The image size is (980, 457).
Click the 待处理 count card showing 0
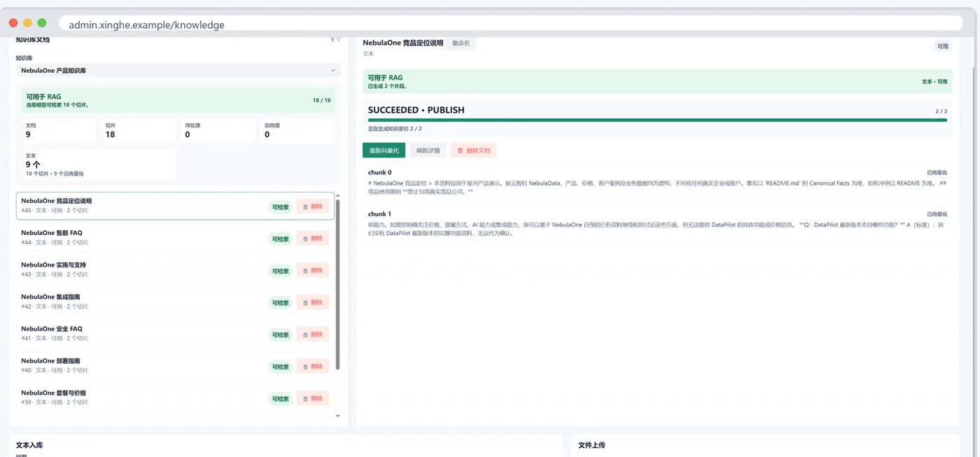coord(218,131)
